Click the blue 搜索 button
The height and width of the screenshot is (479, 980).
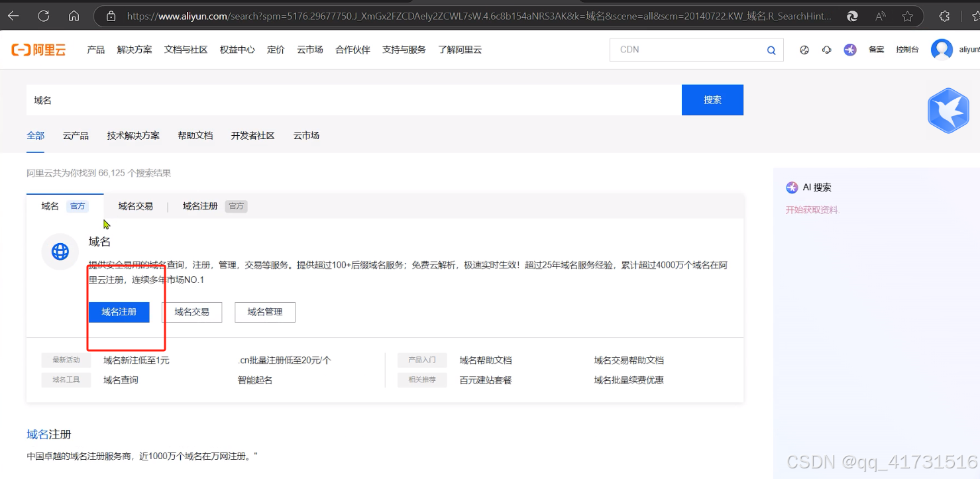tap(712, 100)
